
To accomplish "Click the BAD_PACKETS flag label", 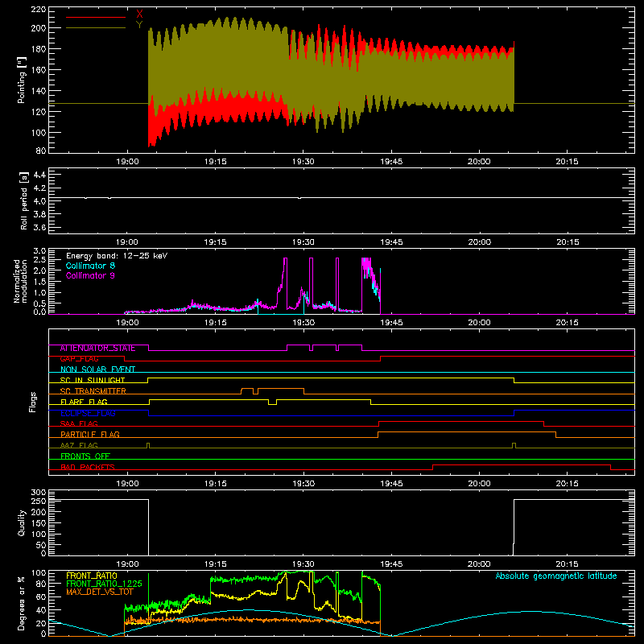I will click(x=88, y=468).
